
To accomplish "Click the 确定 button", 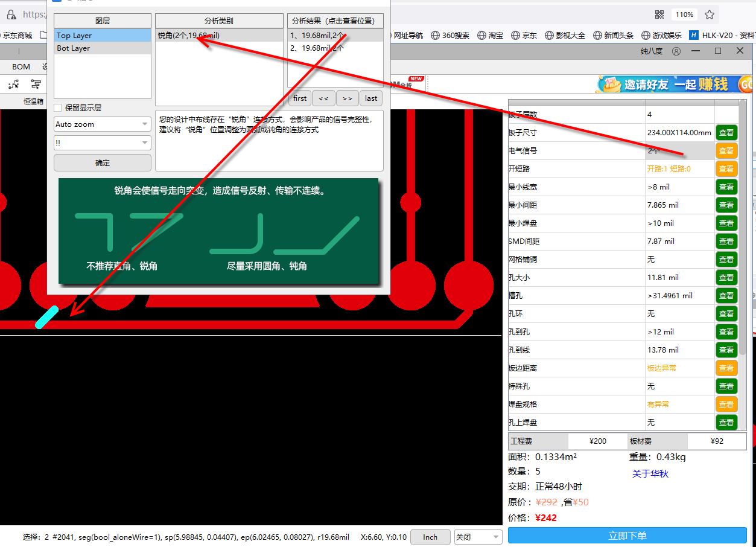I will [103, 162].
